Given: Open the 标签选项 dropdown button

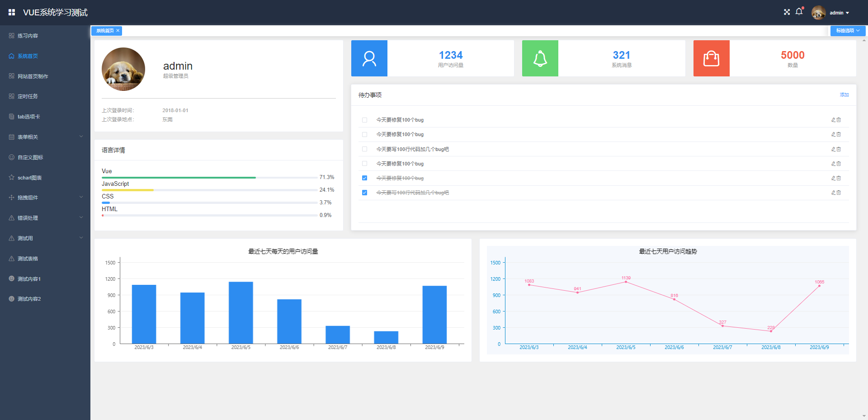Looking at the screenshot, I should point(848,31).
